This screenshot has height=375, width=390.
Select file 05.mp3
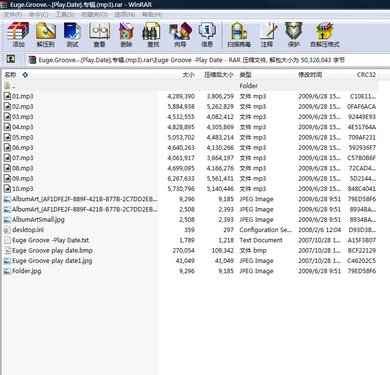point(23,137)
